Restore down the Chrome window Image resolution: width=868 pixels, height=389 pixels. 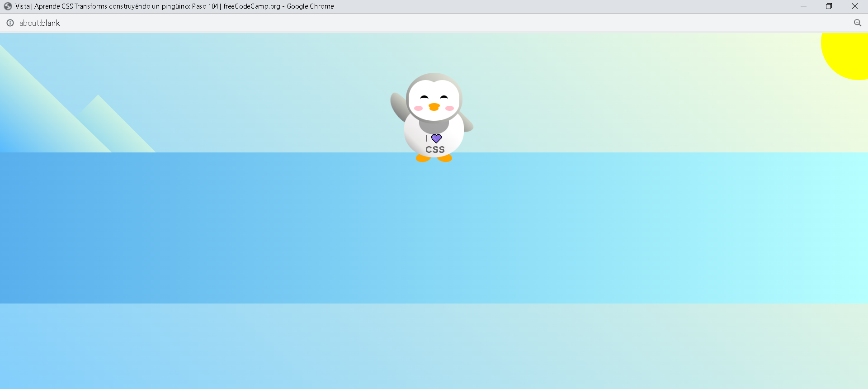tap(829, 6)
